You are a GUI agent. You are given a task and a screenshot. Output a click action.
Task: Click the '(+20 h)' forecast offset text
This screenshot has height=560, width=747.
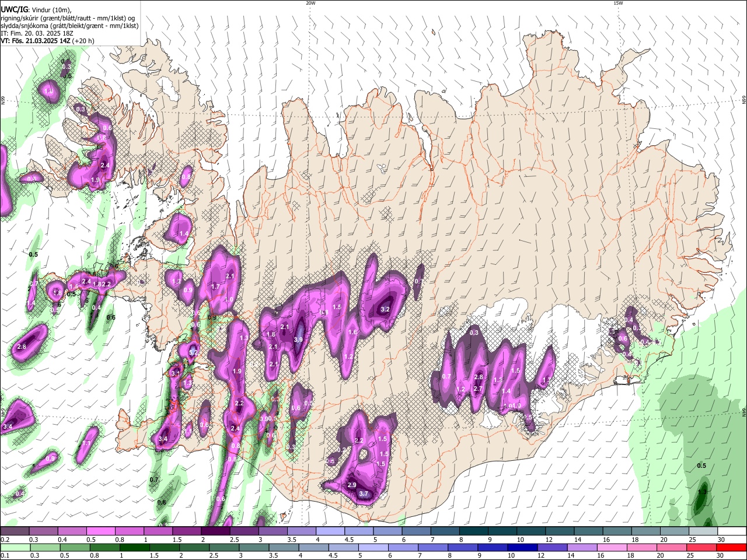click(84, 41)
